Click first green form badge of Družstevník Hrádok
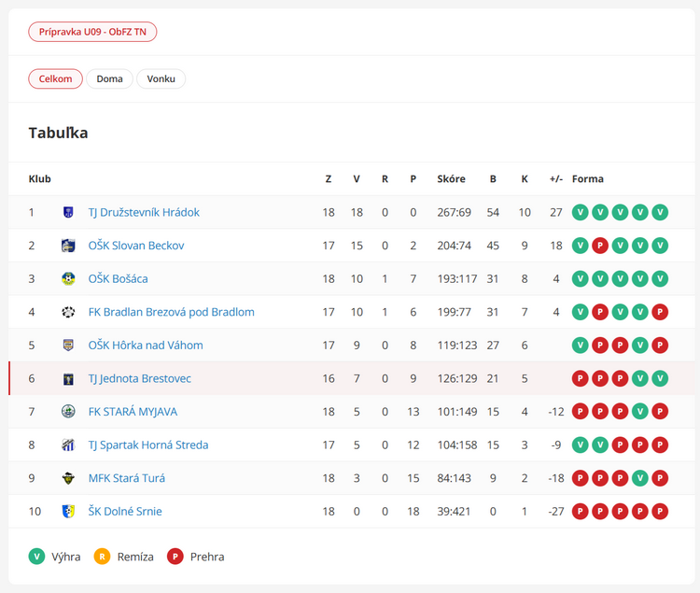This screenshot has height=593, width=700. click(580, 212)
